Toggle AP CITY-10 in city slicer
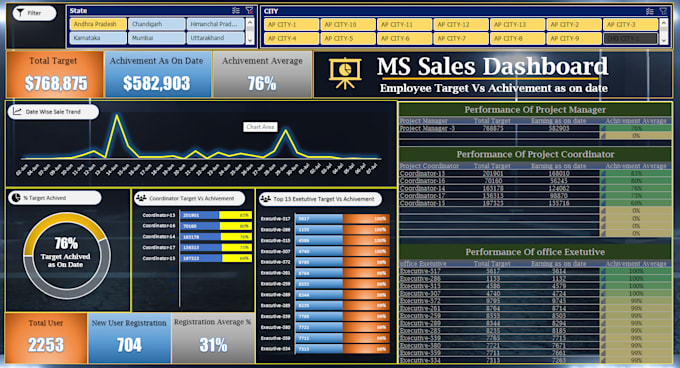 coord(348,25)
